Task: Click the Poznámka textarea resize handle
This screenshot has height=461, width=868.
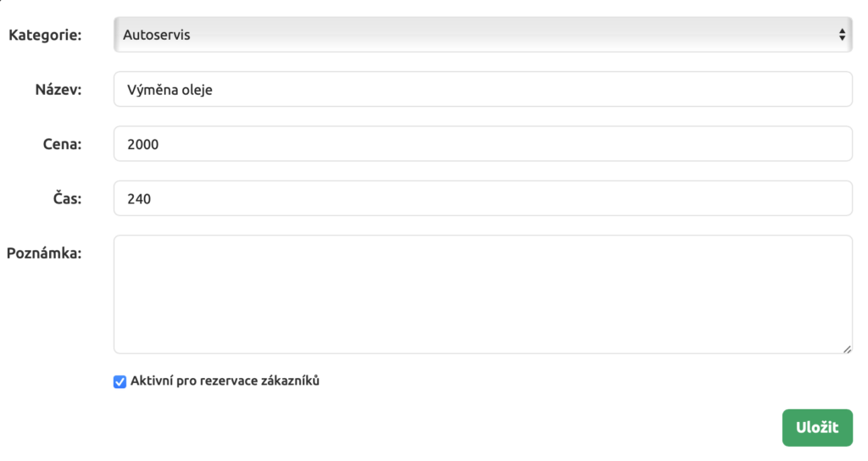Action: [x=847, y=348]
